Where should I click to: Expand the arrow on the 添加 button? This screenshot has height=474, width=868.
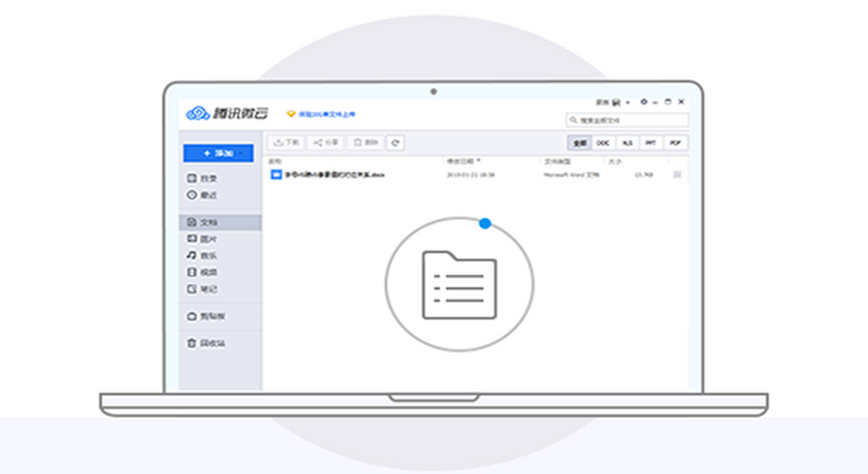242,153
